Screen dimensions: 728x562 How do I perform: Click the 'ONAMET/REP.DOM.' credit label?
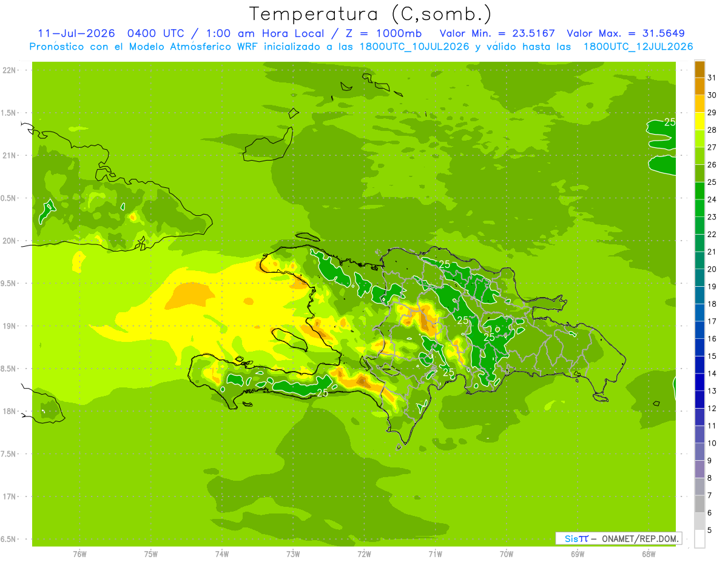coord(640,538)
